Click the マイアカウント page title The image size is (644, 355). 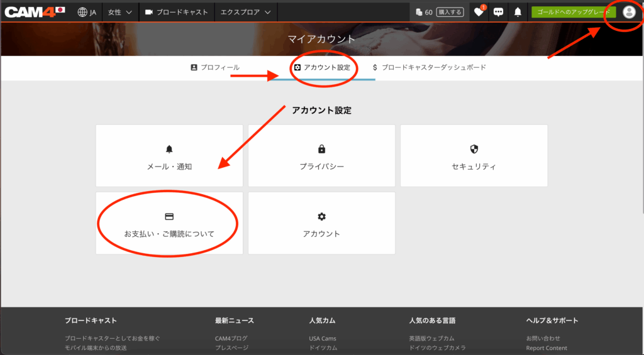[321, 39]
